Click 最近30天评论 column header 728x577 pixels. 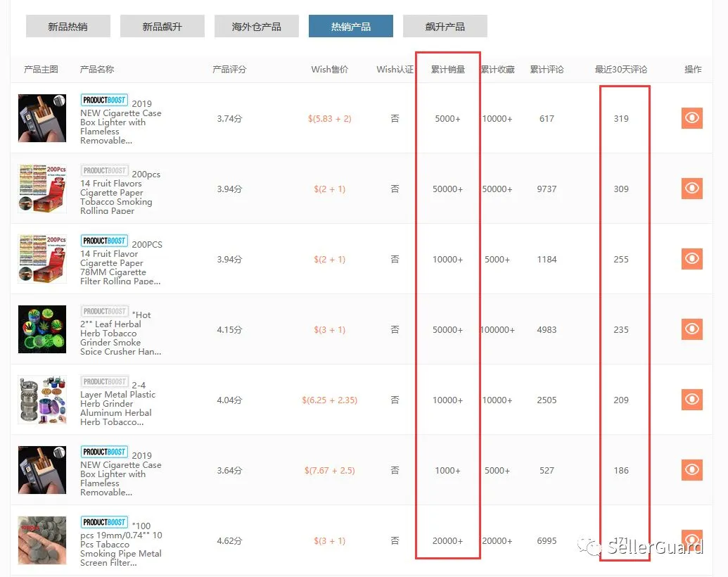[x=621, y=70]
